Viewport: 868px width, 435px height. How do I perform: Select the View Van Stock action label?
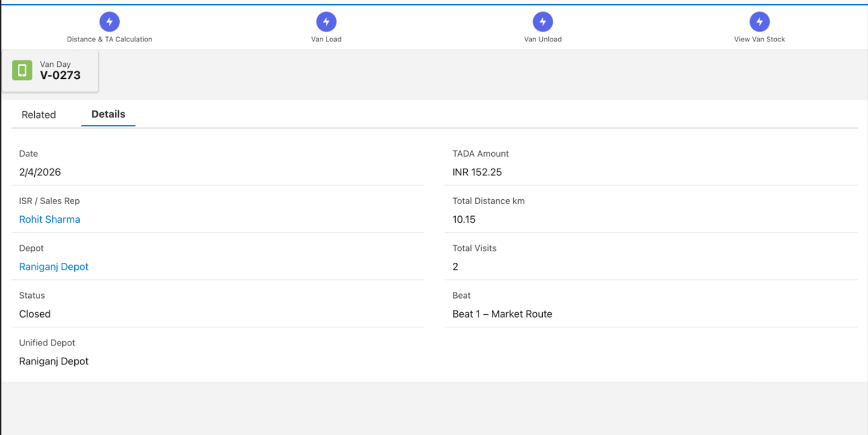[760, 39]
